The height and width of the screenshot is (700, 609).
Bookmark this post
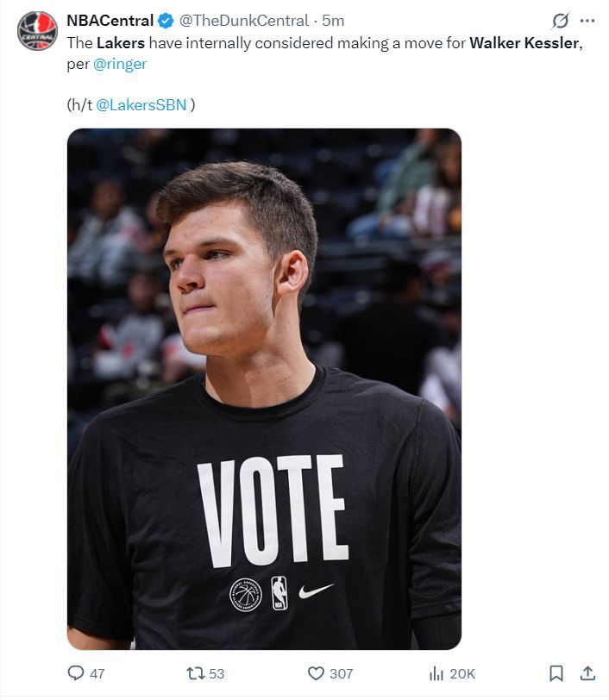click(x=556, y=672)
